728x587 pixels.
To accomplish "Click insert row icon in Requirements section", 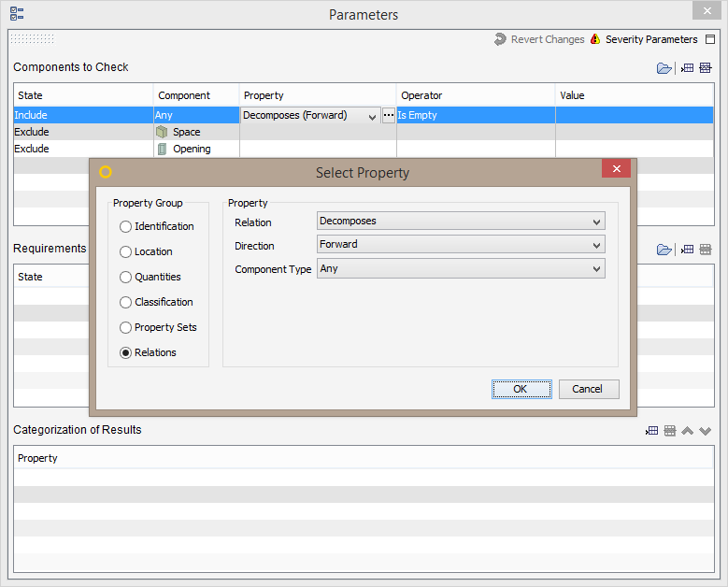I will [687, 250].
